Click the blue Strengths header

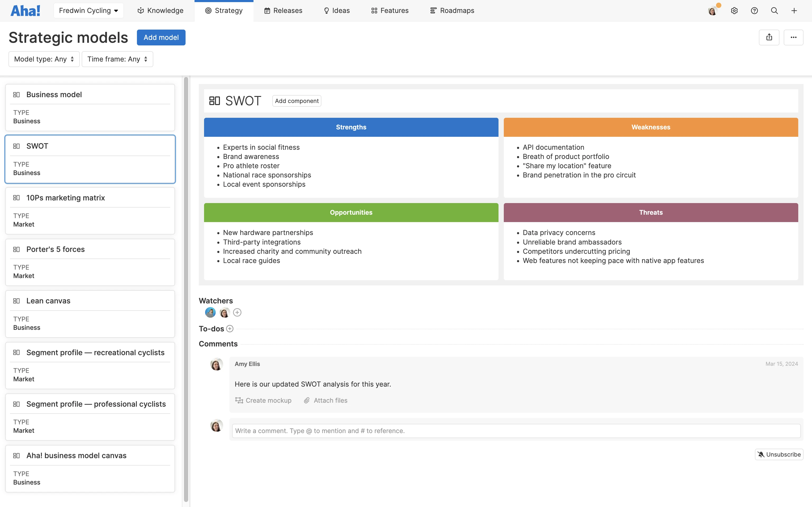pyautogui.click(x=351, y=127)
